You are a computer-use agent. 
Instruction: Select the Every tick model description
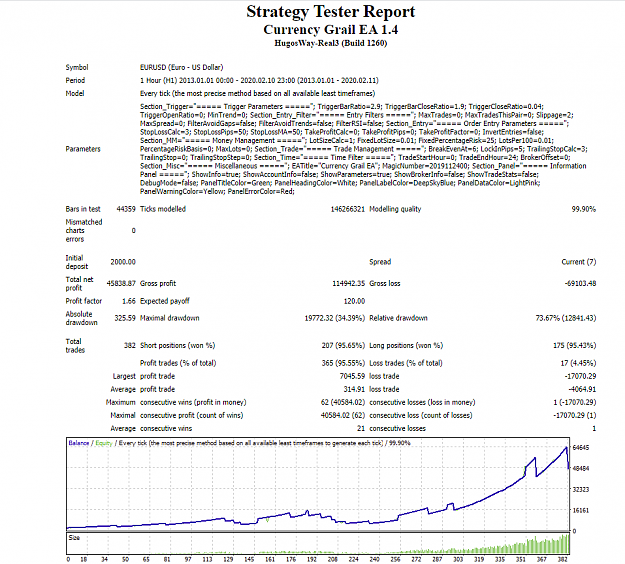click(x=257, y=94)
